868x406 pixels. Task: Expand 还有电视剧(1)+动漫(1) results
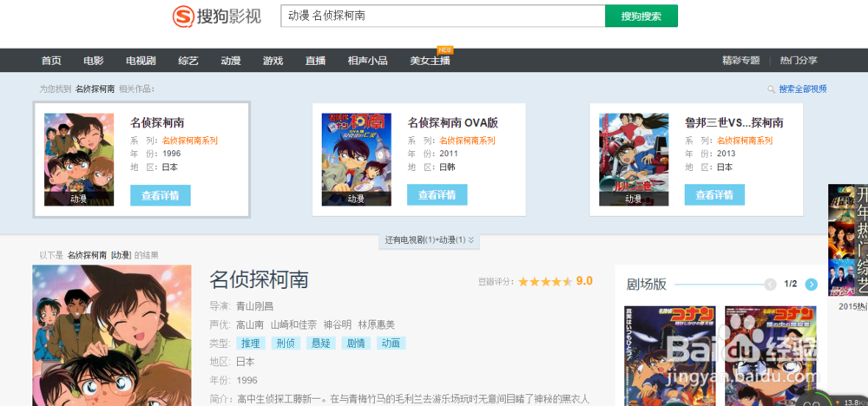pos(430,240)
